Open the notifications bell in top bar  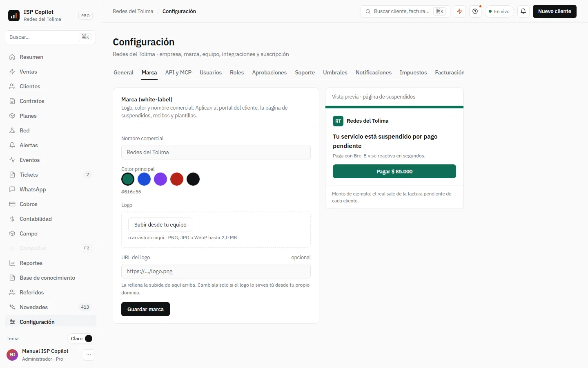coord(523,11)
